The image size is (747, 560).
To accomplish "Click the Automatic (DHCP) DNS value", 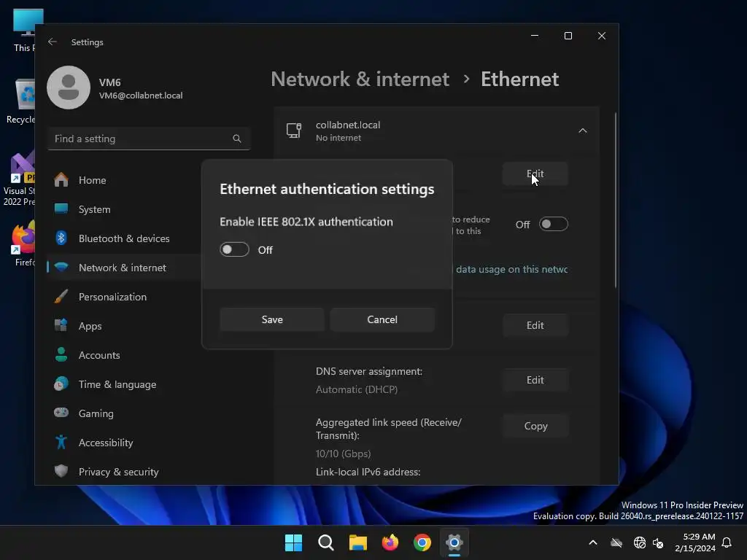I will (356, 389).
